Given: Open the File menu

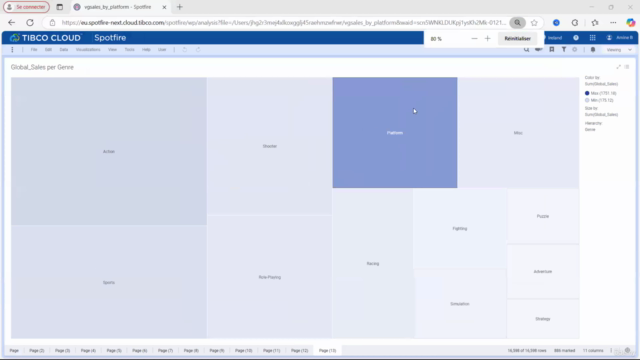Looking at the screenshot, I should [34, 49].
